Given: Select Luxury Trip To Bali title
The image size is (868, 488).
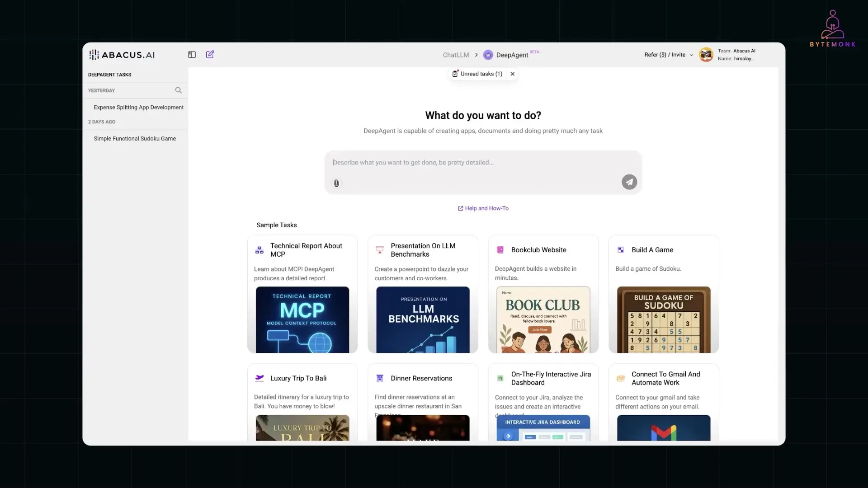Looking at the screenshot, I should 298,378.
